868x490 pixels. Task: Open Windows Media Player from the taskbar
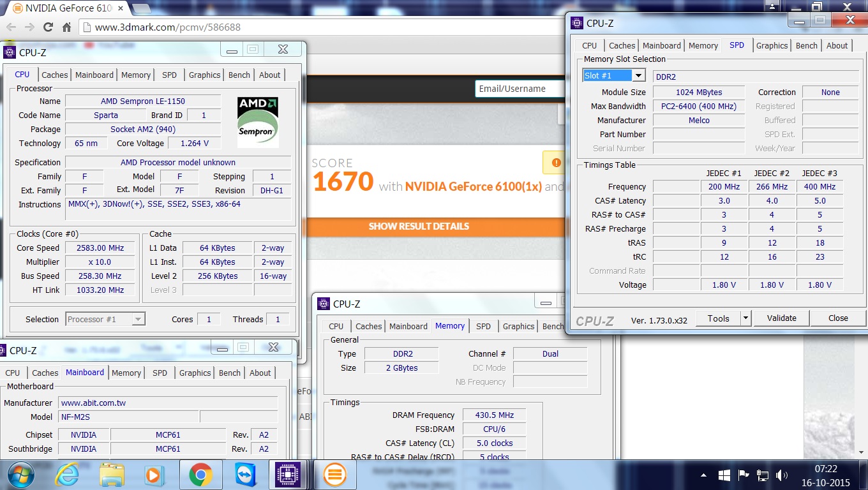(x=154, y=475)
